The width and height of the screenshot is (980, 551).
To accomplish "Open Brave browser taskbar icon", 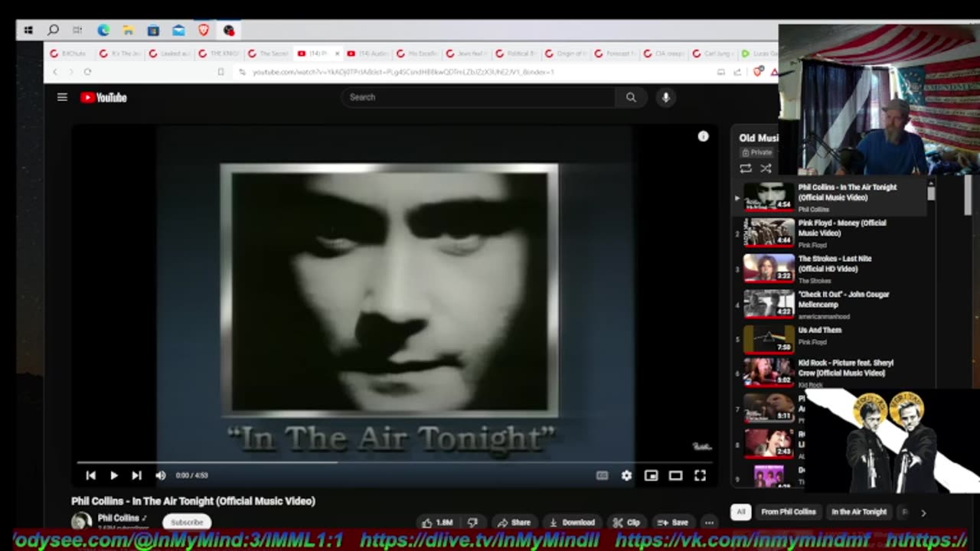I will click(204, 31).
